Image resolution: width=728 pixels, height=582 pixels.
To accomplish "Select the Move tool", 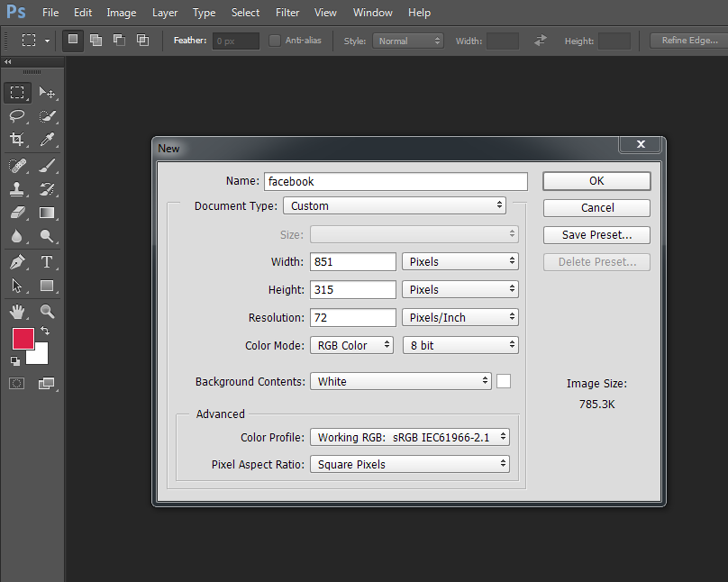I will (x=47, y=93).
